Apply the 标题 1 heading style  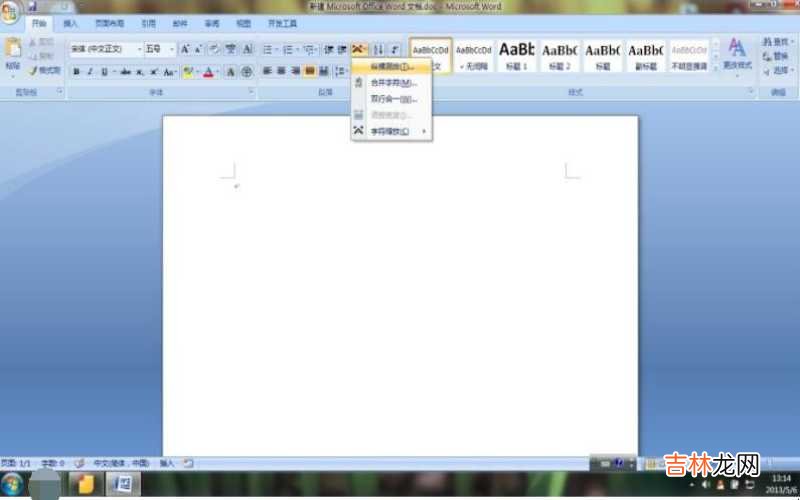click(x=516, y=54)
